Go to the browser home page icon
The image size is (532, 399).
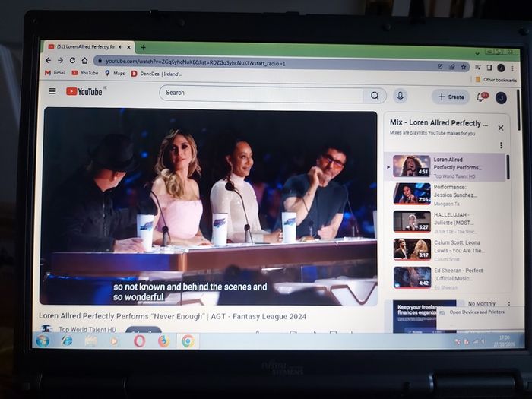tap(84, 60)
